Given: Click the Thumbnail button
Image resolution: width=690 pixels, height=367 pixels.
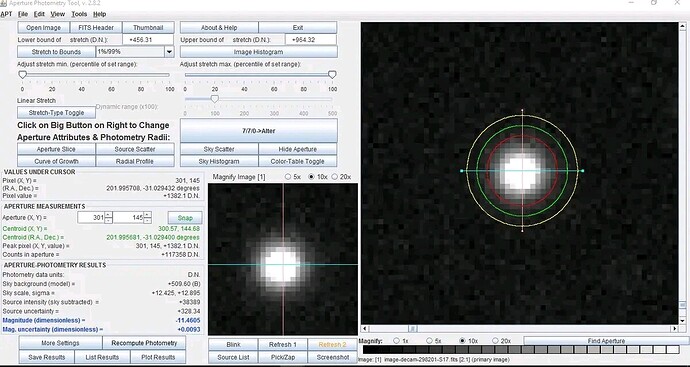Looking at the screenshot, I should click(x=148, y=27).
